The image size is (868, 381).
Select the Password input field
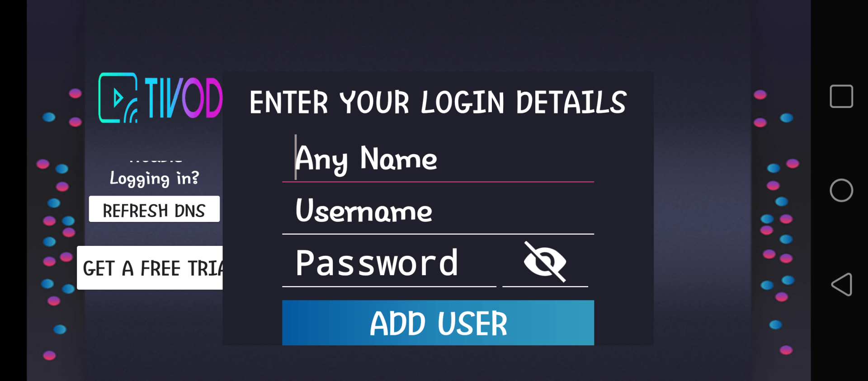(389, 263)
